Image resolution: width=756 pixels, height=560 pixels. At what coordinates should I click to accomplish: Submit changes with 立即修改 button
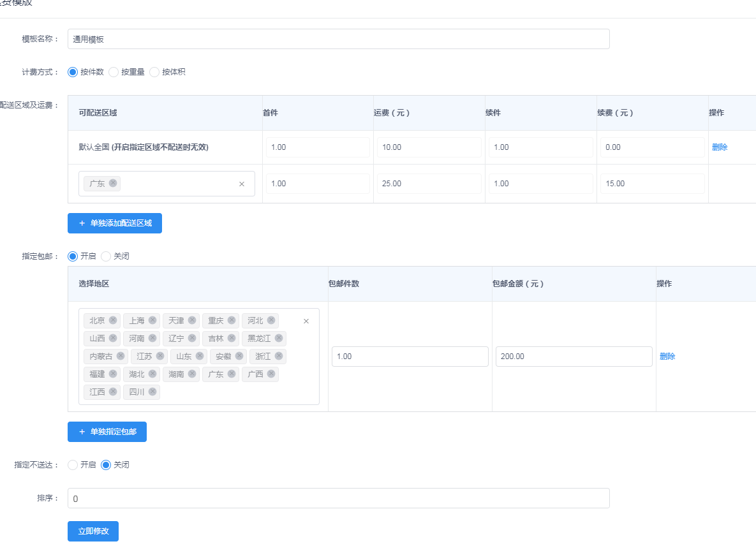tap(93, 531)
